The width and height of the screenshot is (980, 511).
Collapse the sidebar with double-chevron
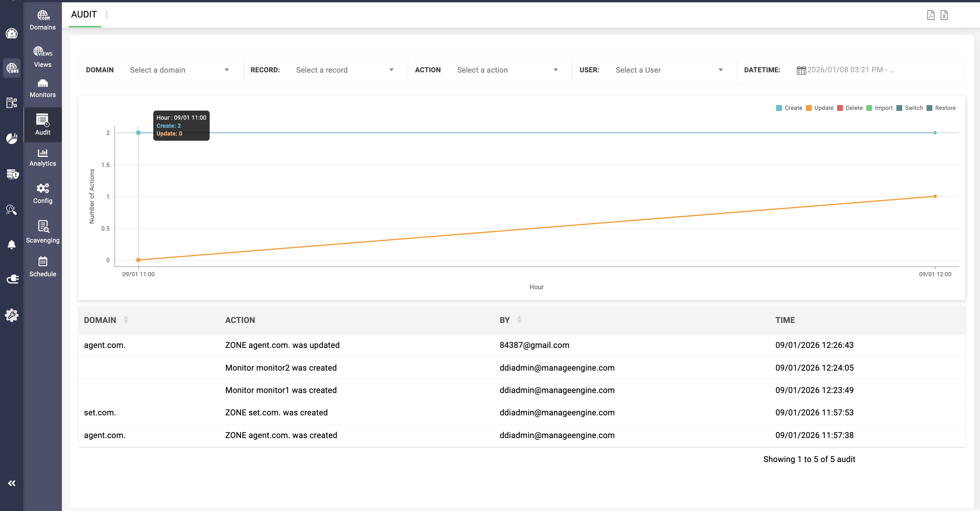(x=12, y=483)
